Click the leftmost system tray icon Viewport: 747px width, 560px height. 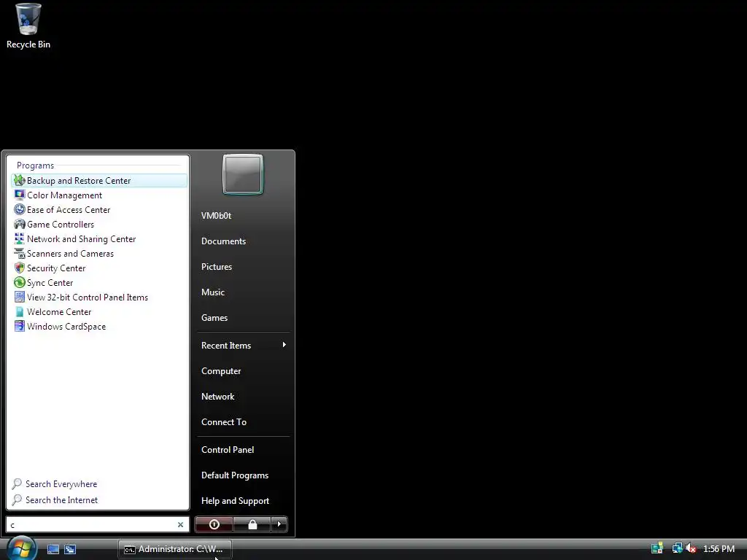pyautogui.click(x=657, y=548)
